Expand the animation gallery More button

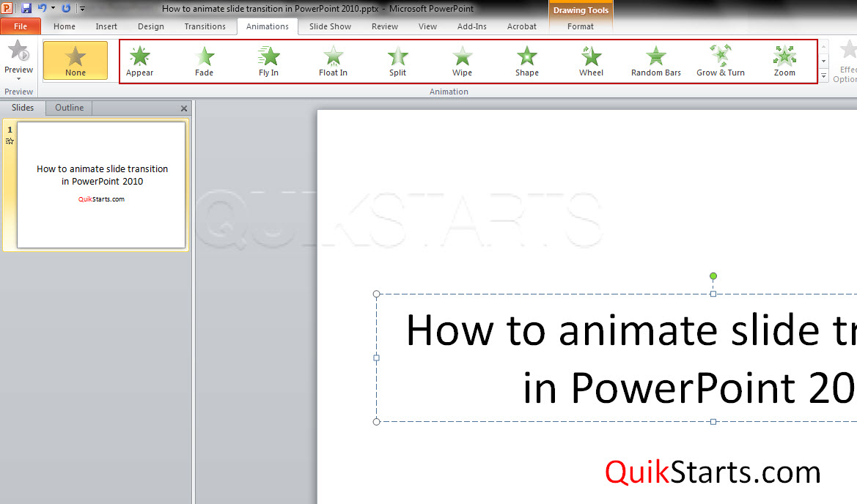tap(824, 75)
